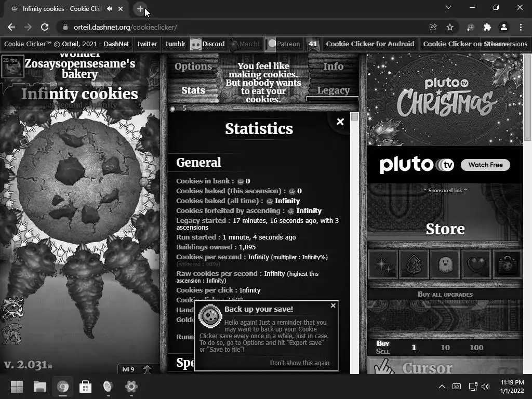Open the browser Extensions puzzle icon
The width and height of the screenshot is (532, 399).
point(487,27)
